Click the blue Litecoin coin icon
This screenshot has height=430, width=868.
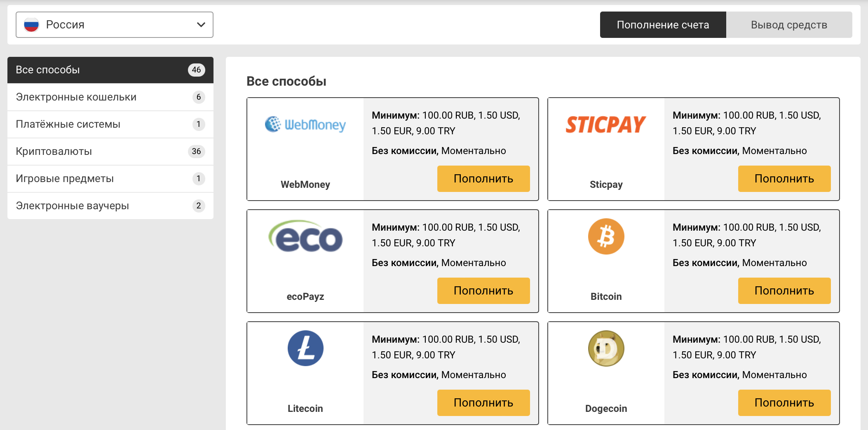(x=305, y=348)
